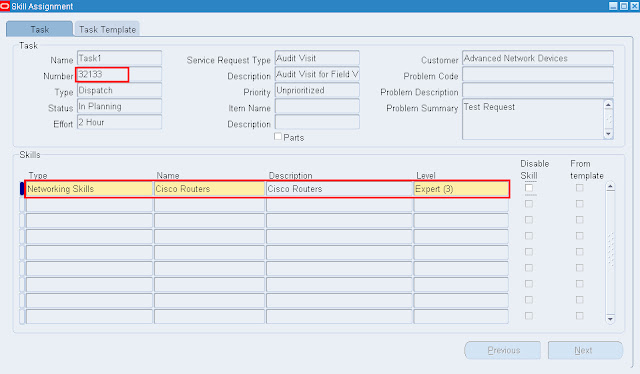Click the Priority field Unprioritized

[317, 90]
